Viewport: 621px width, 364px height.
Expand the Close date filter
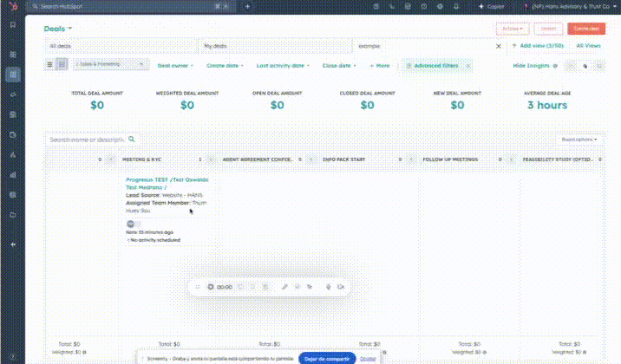click(x=337, y=65)
